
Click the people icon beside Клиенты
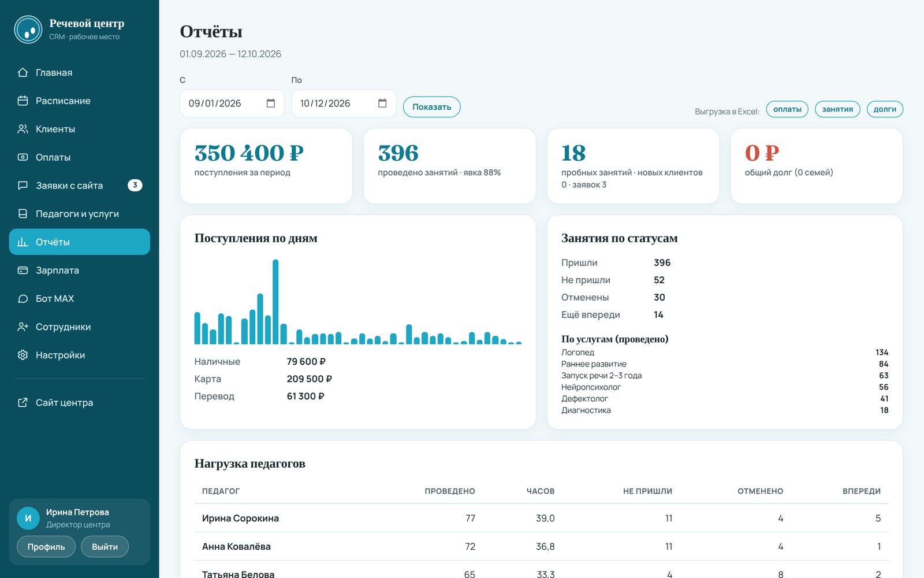click(23, 129)
